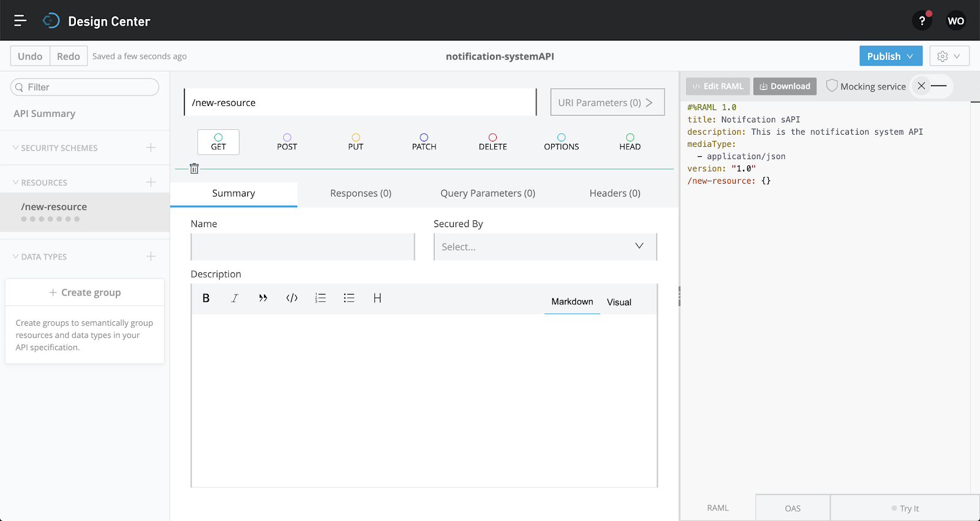This screenshot has width=980, height=521.
Task: Apply italic formatting in the Description editor
Action: click(235, 298)
